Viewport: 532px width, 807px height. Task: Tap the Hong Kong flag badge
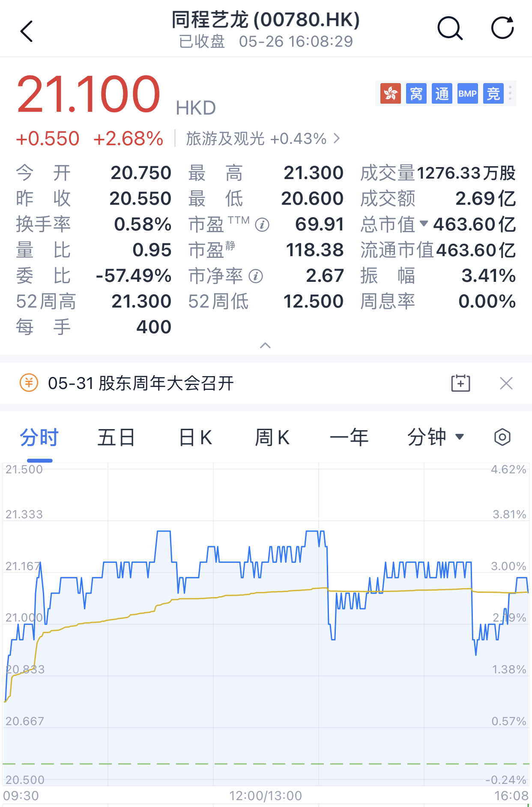(390, 93)
